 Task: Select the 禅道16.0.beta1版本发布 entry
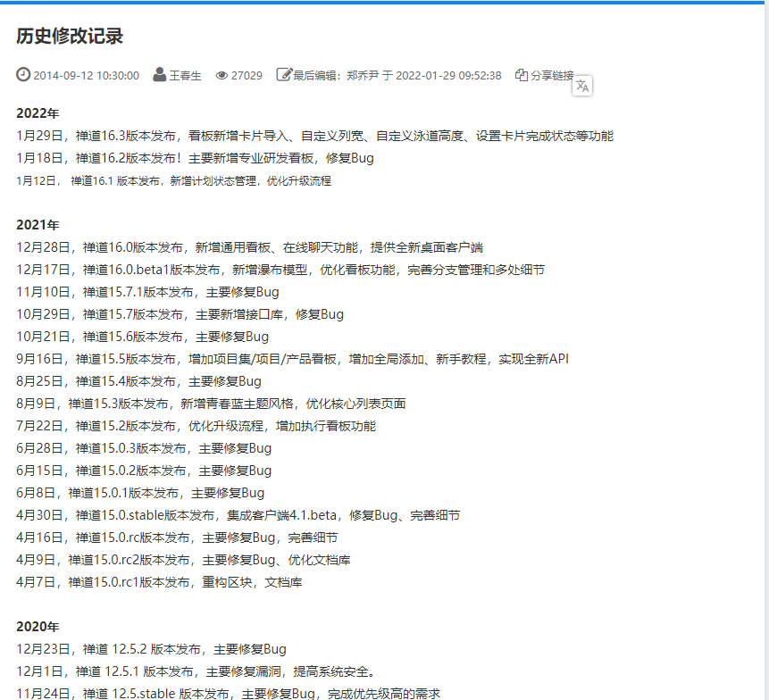click(280, 270)
